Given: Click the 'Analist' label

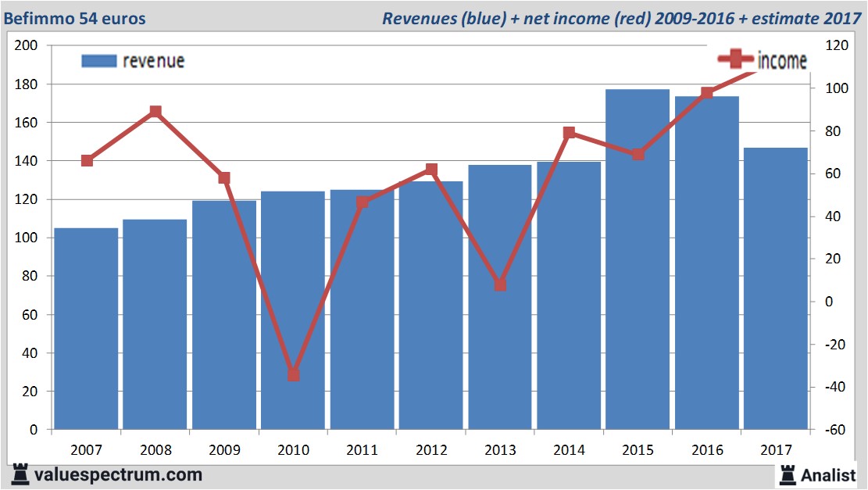Looking at the screenshot, I should coord(828,475).
